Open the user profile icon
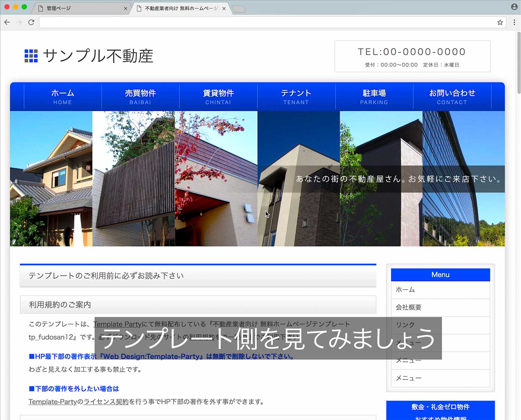 [514, 7]
